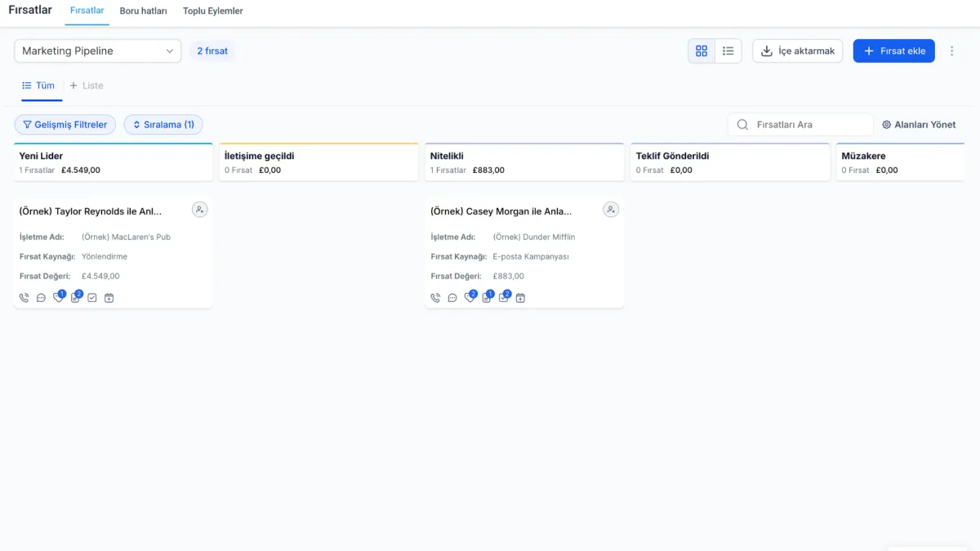Focus the Fırsatları Ara search field
The width and height of the screenshot is (980, 551).
tap(800, 125)
